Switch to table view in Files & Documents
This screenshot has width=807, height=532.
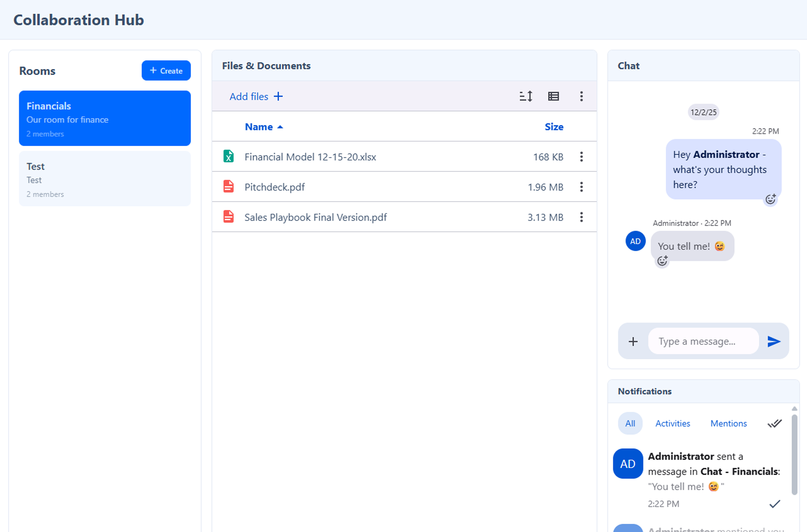pyautogui.click(x=553, y=96)
